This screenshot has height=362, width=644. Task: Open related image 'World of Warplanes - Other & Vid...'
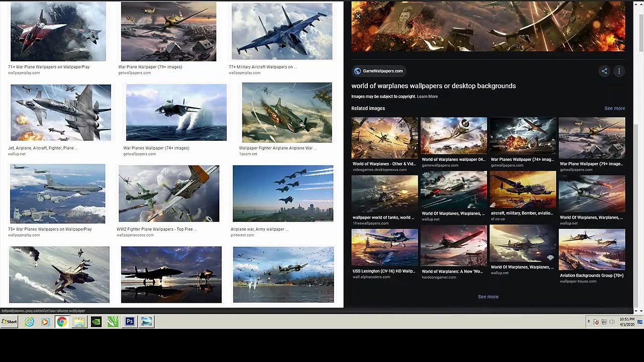384,138
